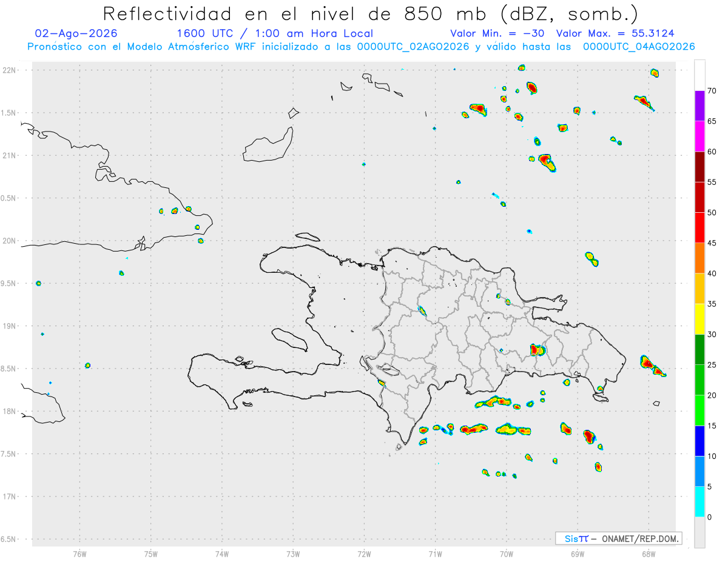This screenshot has width=728, height=562.
Task: Pick the cyan 0-5 dBZ segment
Action: (x=699, y=502)
